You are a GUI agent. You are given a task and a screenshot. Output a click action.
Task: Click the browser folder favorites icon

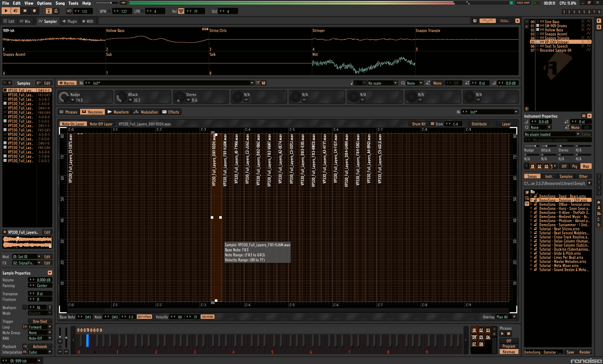(527, 192)
